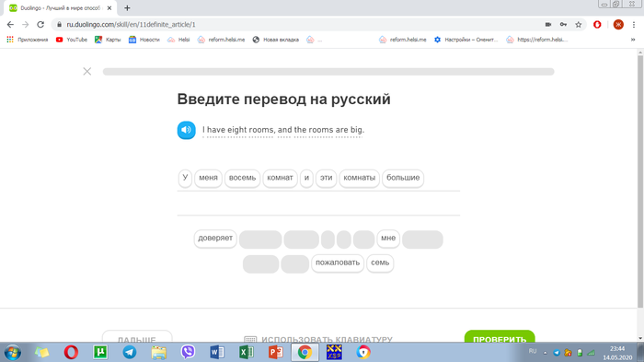Image resolution: width=644 pixels, height=362 pixels.
Task: Click the lesson progress bar
Action: tap(328, 72)
